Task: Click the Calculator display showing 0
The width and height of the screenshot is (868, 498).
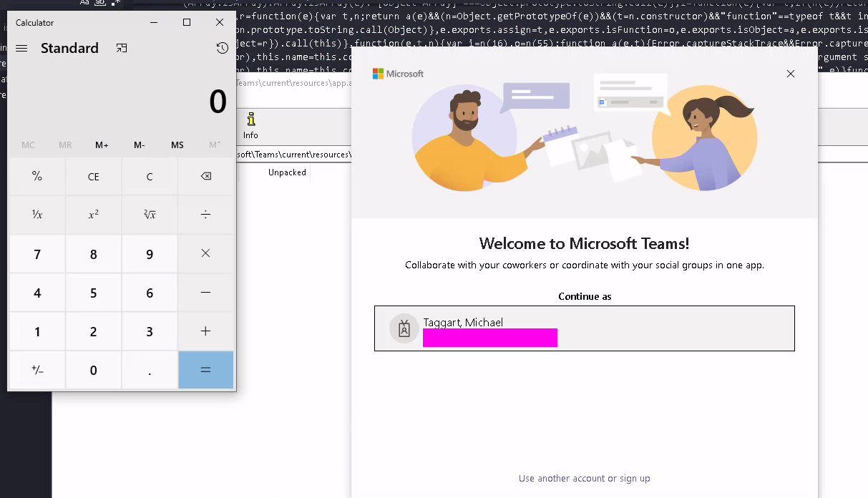Action: click(x=218, y=102)
